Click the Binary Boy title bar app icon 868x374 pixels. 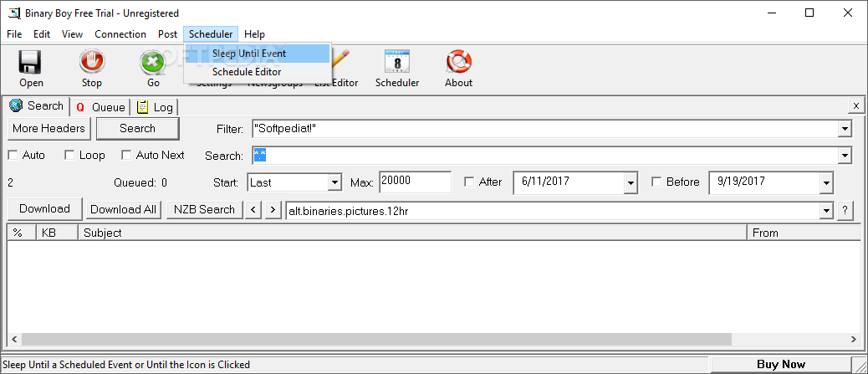[x=14, y=13]
